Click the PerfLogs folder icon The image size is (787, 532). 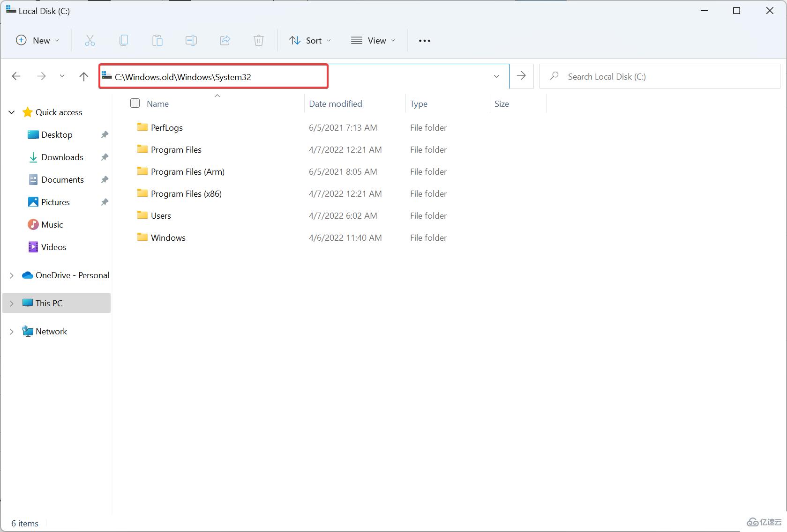142,127
